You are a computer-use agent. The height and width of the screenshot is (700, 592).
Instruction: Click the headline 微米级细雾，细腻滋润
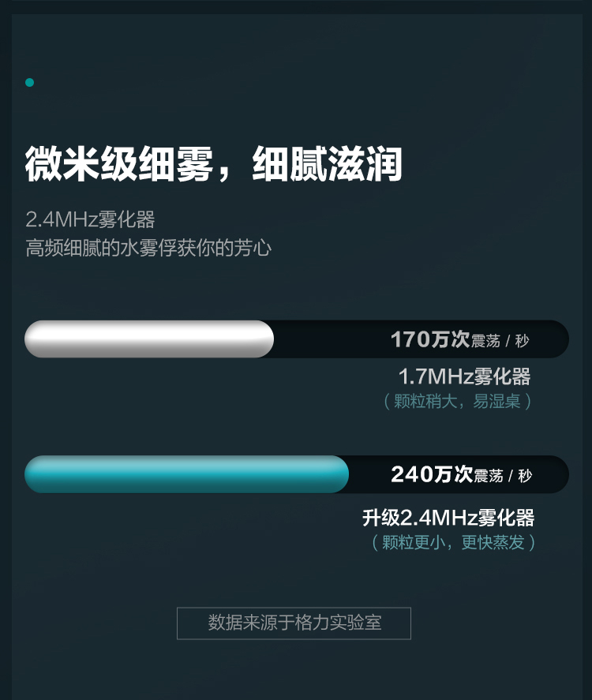[x=214, y=164]
